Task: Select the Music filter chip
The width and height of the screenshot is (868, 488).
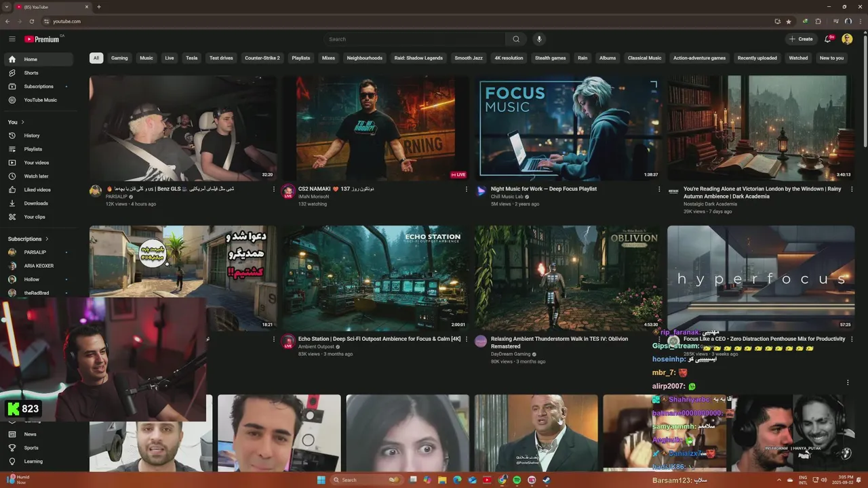Action: tap(146, 58)
